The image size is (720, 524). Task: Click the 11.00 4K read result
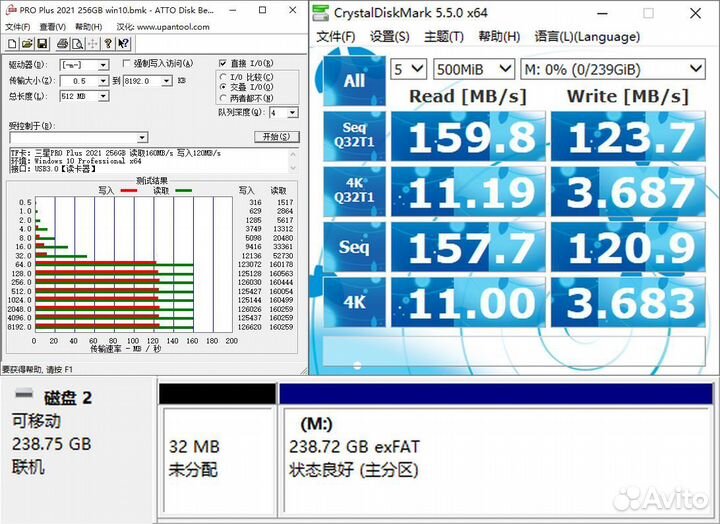(468, 302)
